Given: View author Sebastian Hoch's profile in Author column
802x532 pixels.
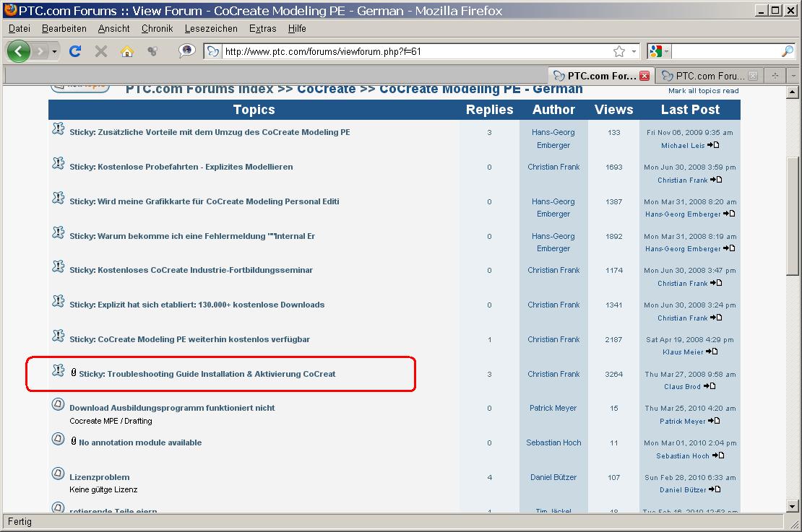Looking at the screenshot, I should [x=553, y=442].
